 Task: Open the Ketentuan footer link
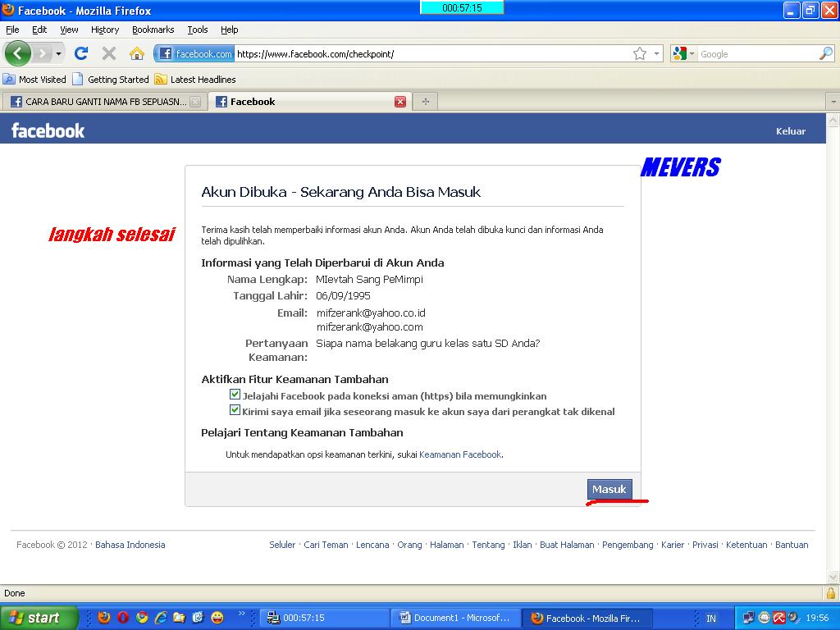(x=746, y=545)
